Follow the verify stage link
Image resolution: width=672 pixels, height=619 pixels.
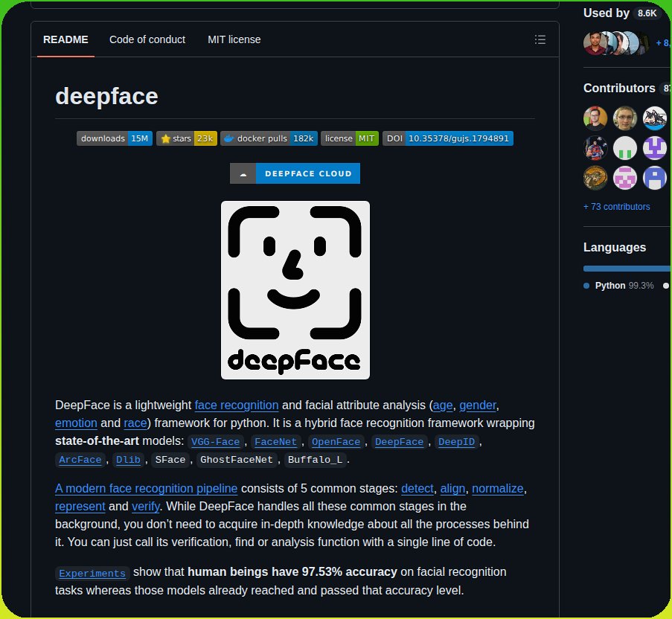(145, 507)
